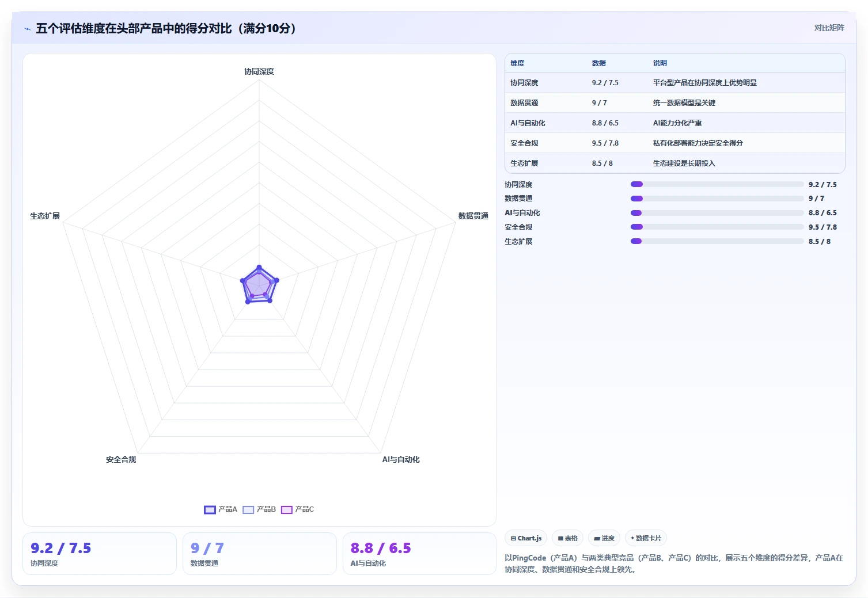The height and width of the screenshot is (598, 868).
Task: Click the table value 9.5 / 7.8
Action: point(605,143)
